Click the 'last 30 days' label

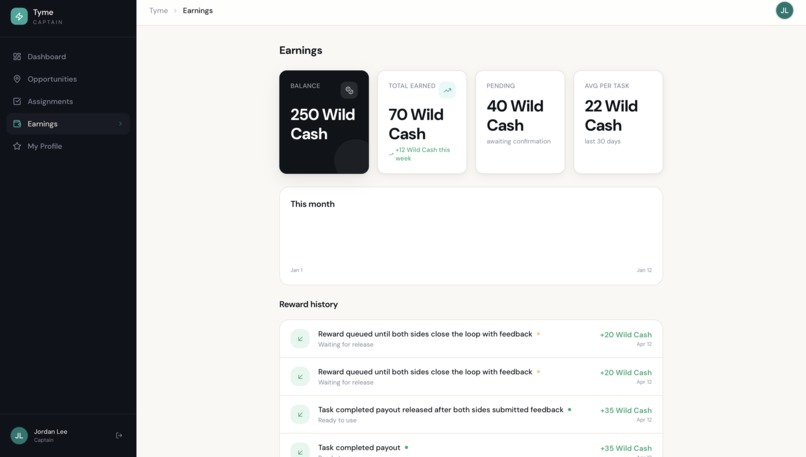click(x=602, y=141)
